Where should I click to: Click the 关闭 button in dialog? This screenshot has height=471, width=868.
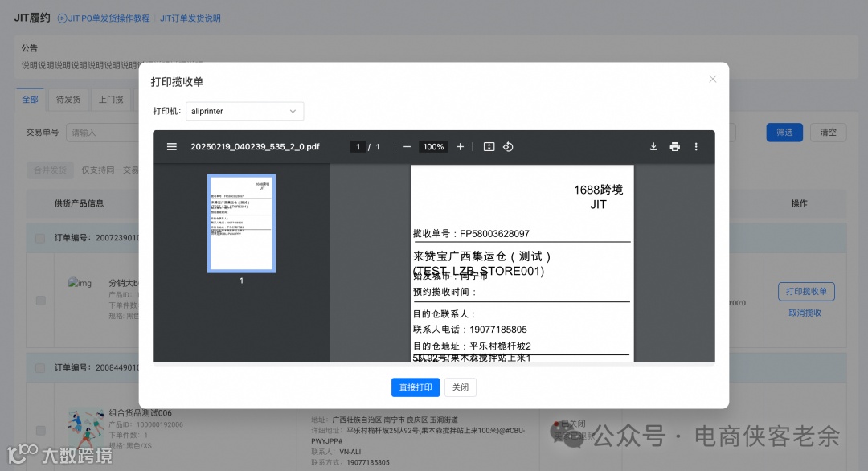(x=460, y=387)
